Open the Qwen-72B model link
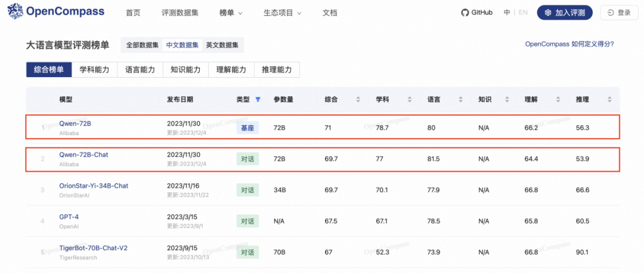This screenshot has height=273, width=644. point(75,123)
